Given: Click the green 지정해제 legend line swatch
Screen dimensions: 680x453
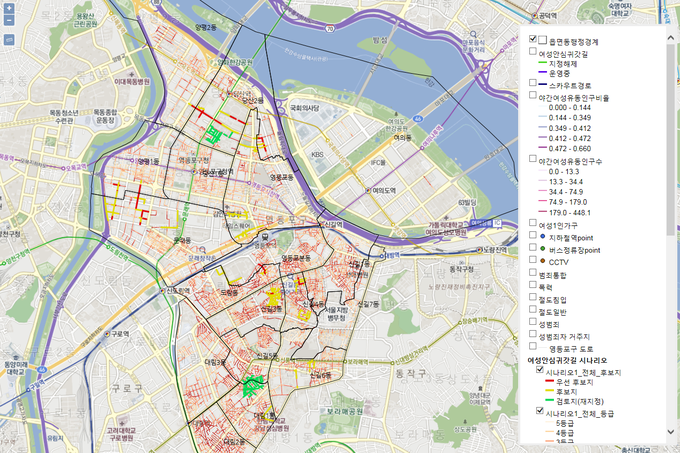Looking at the screenshot, I should pyautogui.click(x=542, y=63).
